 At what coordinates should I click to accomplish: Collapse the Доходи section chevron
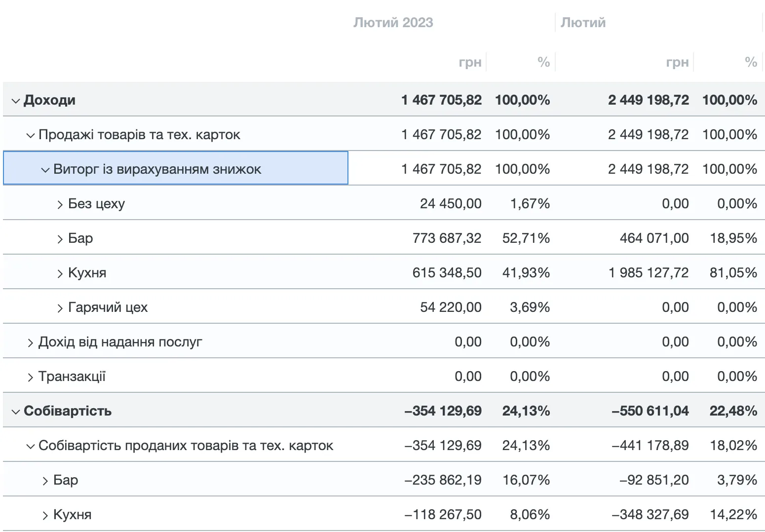coord(16,101)
